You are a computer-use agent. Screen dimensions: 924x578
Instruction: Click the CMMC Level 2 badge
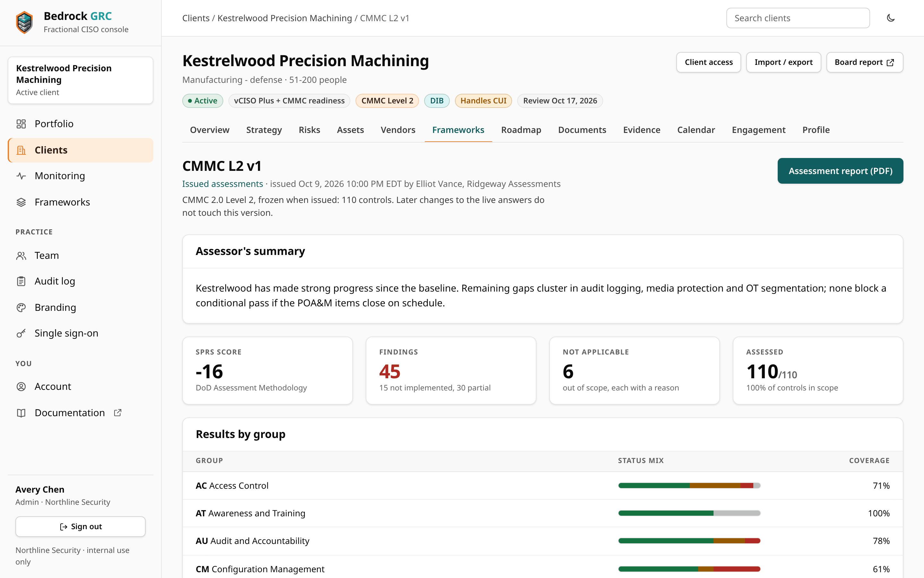(x=387, y=101)
